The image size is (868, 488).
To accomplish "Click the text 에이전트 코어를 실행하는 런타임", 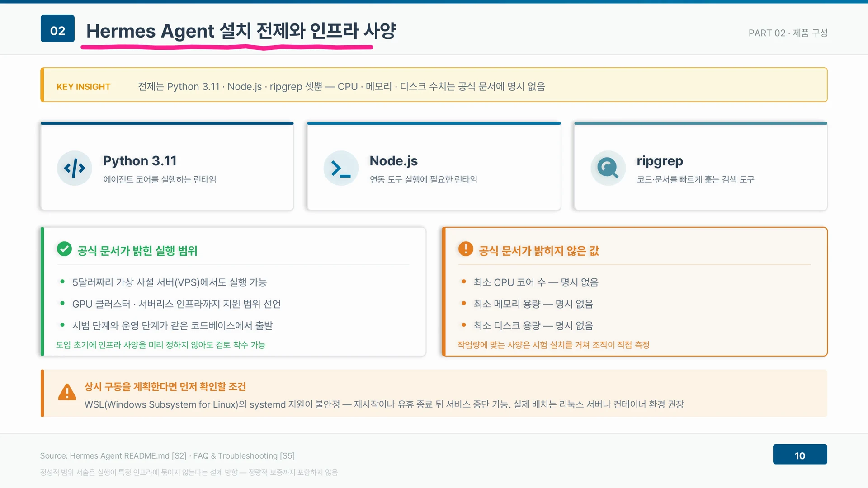I will [x=160, y=179].
